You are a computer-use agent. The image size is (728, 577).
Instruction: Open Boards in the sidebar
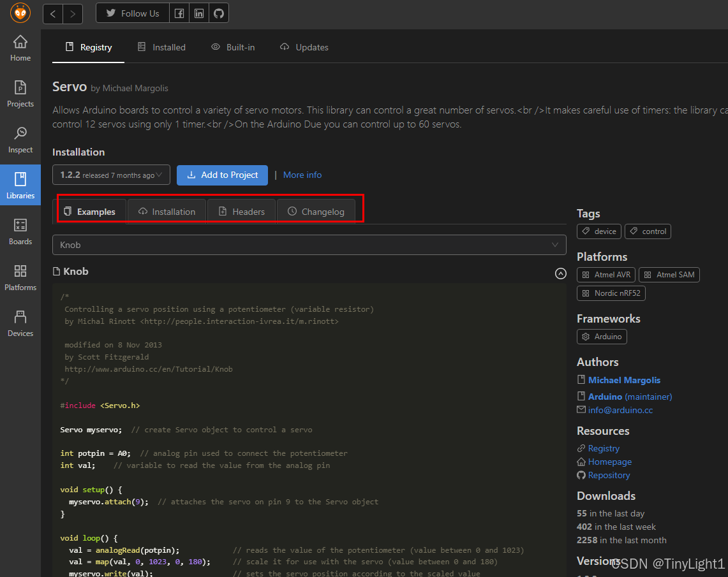click(x=20, y=232)
